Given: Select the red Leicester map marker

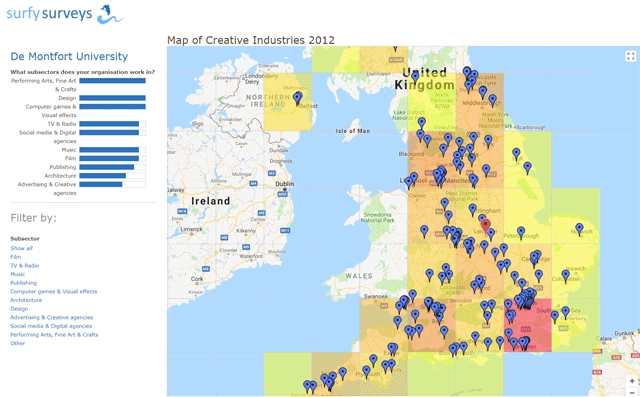Looking at the screenshot, I should pos(486,226).
